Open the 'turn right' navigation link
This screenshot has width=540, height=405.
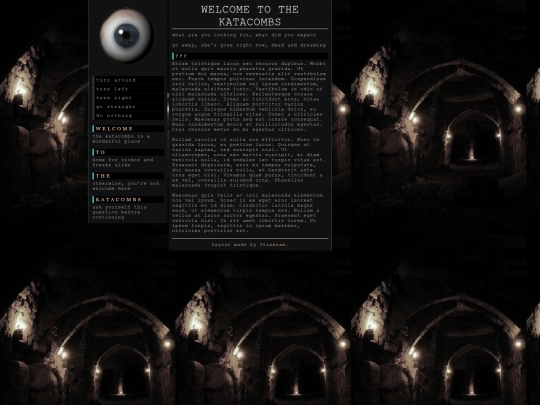(x=128, y=98)
